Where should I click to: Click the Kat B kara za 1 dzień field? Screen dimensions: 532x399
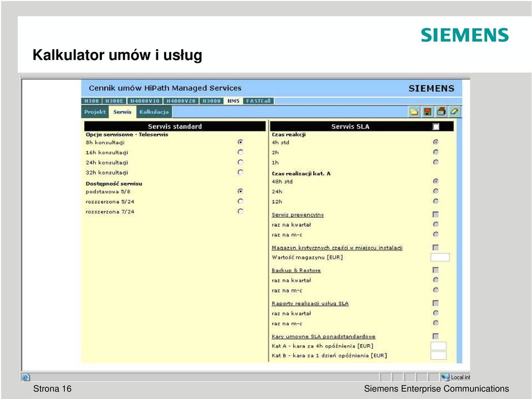click(x=438, y=356)
